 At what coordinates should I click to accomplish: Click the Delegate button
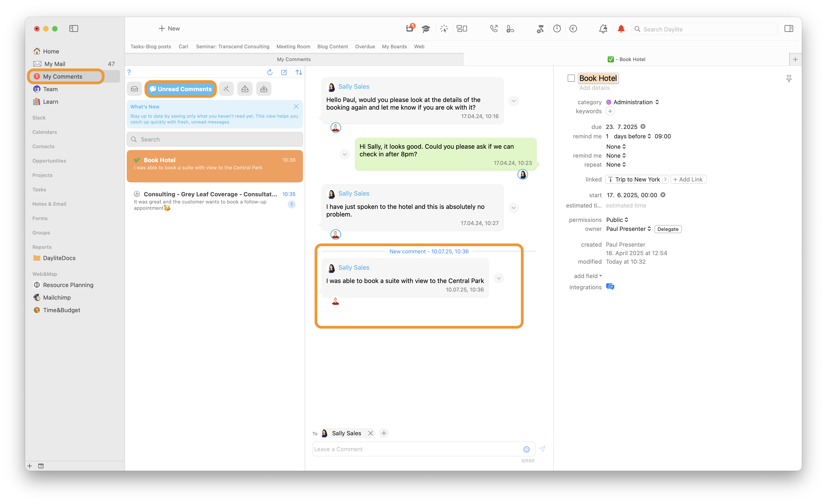[668, 229]
